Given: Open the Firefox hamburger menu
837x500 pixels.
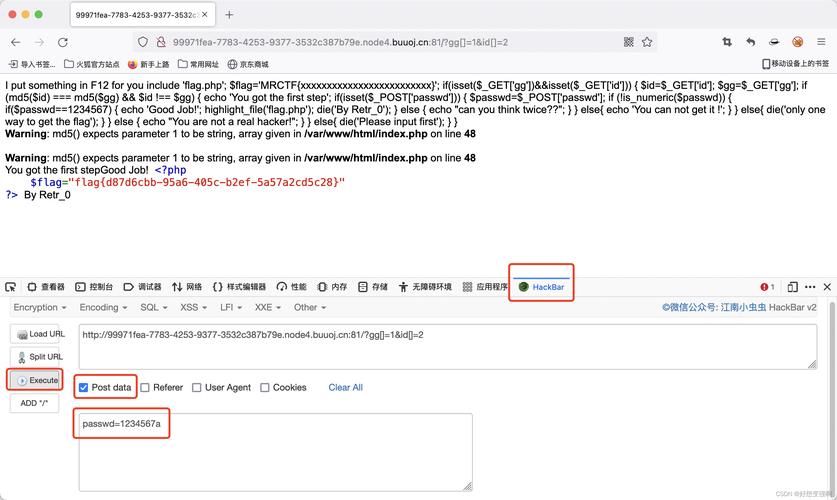Looking at the screenshot, I should tap(821, 42).
